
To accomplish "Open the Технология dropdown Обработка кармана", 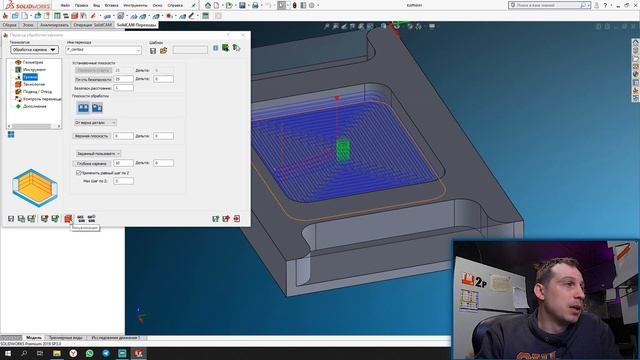I will [34, 50].
